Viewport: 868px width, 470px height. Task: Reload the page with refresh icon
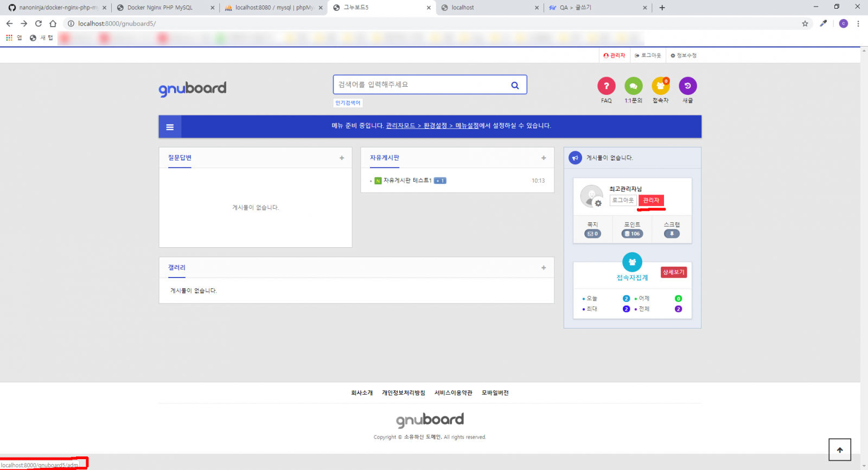[x=39, y=23]
